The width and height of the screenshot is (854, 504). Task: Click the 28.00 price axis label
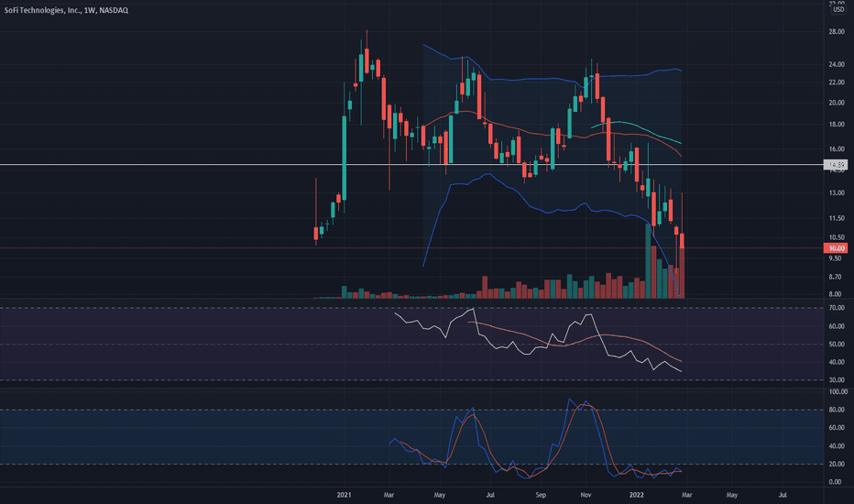pyautogui.click(x=837, y=31)
